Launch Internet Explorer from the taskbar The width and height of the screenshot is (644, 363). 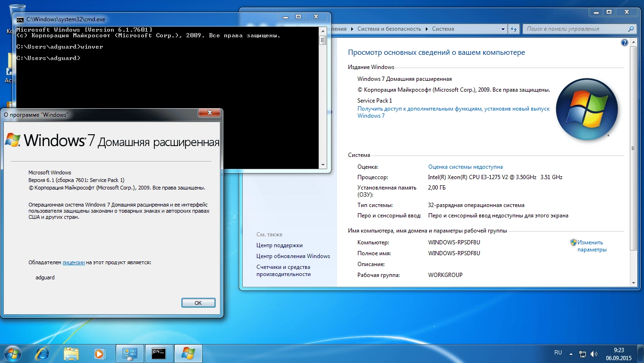[x=42, y=353]
